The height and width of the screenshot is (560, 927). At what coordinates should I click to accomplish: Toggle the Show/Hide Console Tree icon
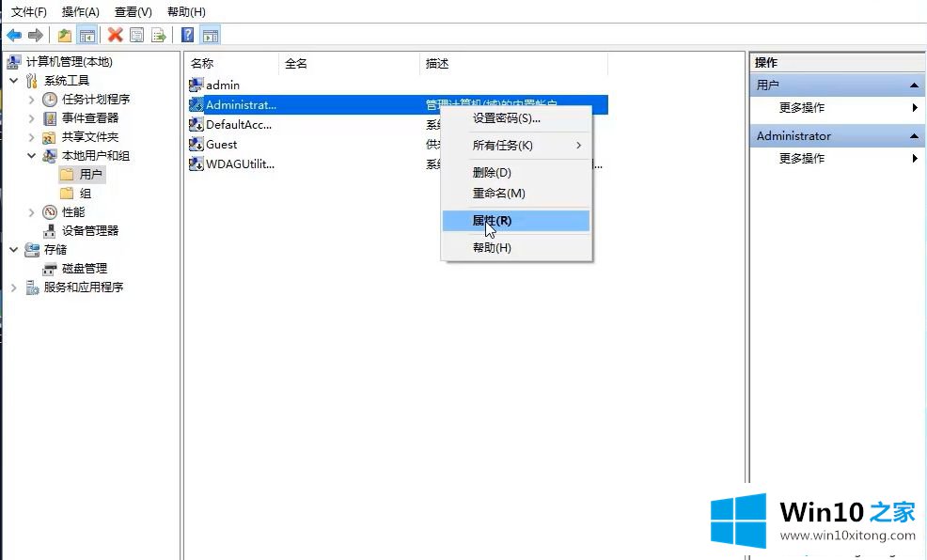coord(86,36)
